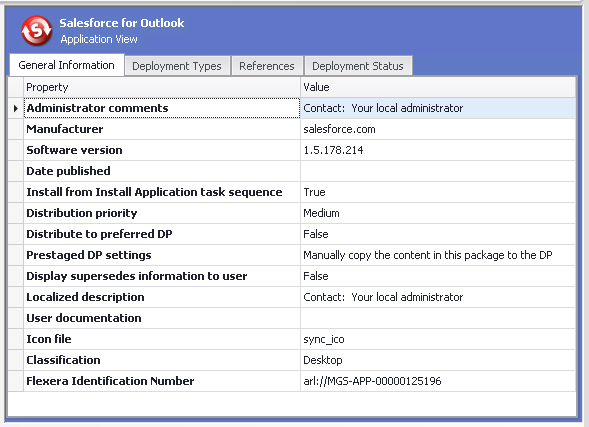The height and width of the screenshot is (427, 589).
Task: Select Flexera Identification Number property
Action: (x=162, y=382)
